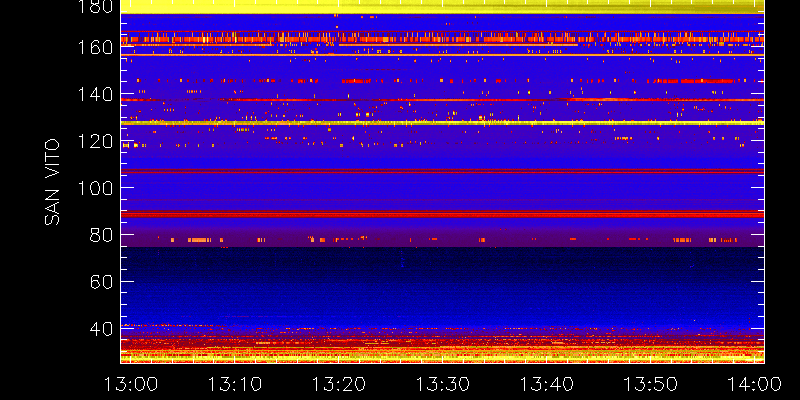Click the 100 frequency axis label
The height and width of the screenshot is (400, 800).
[x=95, y=188]
